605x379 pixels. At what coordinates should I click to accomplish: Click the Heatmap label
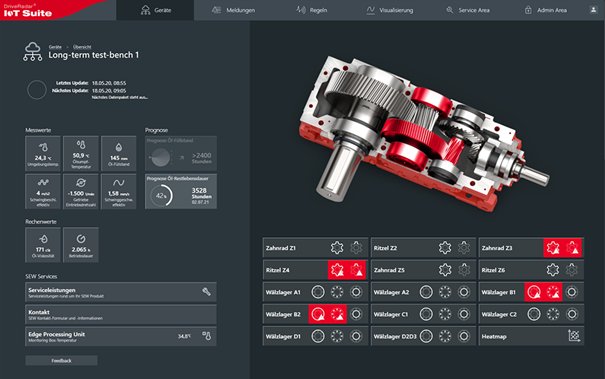494,337
